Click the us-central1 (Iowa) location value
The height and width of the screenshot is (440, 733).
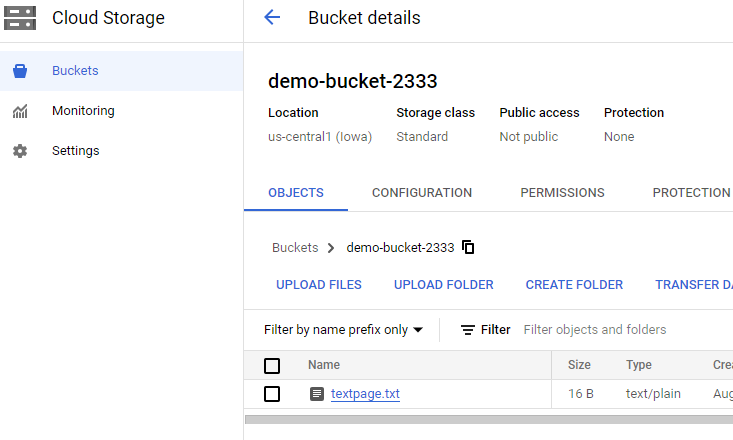click(320, 137)
